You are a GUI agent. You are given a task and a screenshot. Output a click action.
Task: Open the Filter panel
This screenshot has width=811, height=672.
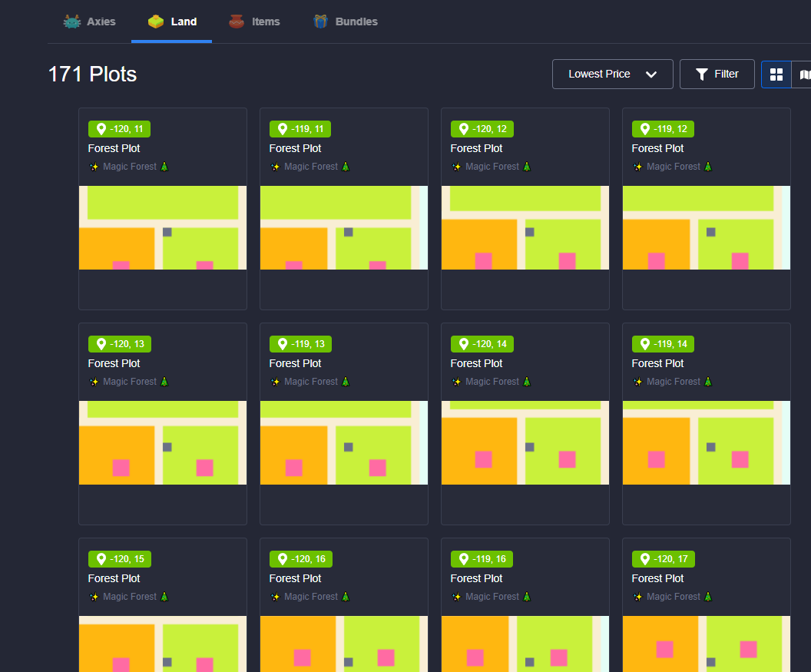717,74
